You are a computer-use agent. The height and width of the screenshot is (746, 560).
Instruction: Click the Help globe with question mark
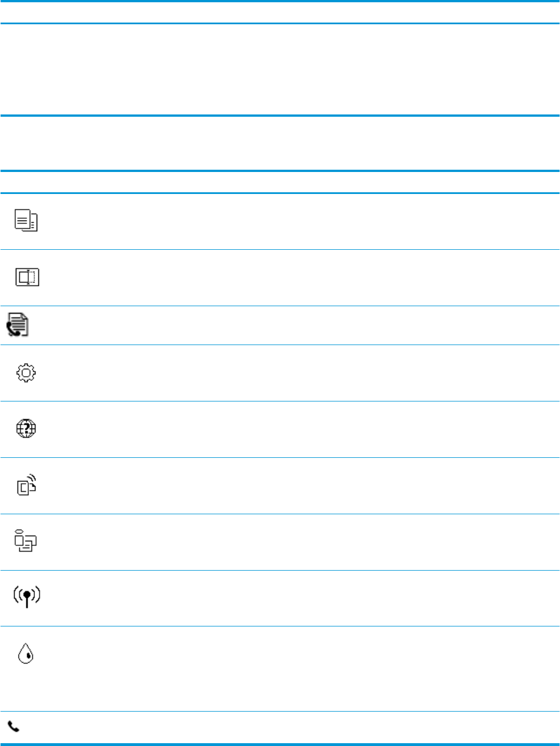(x=26, y=429)
